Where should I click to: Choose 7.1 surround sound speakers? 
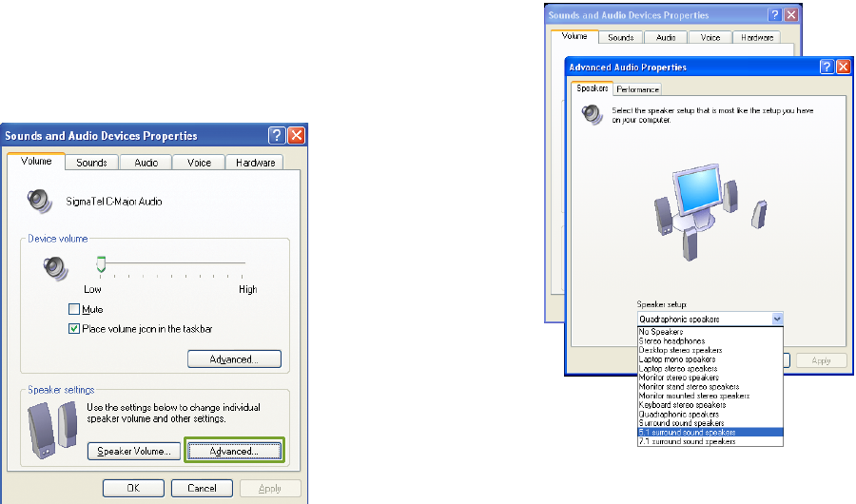pos(710,441)
